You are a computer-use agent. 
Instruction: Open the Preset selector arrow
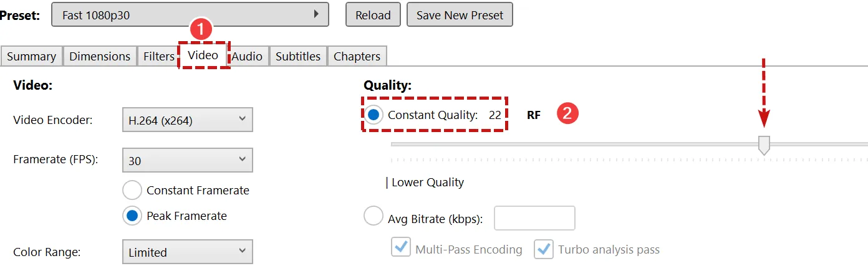point(316,14)
